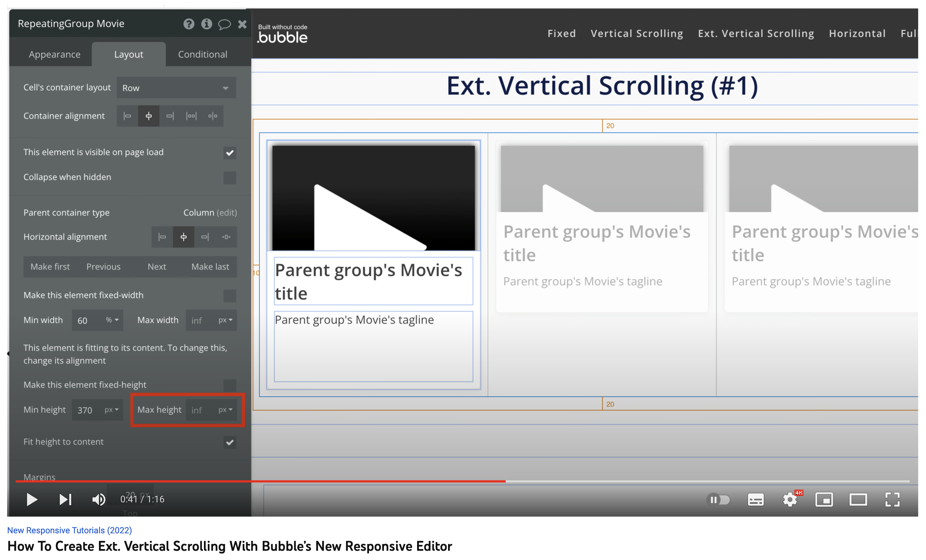The image size is (926, 560).
Task: Toggle 'Fit height to content' checkbox
Action: tap(230, 443)
